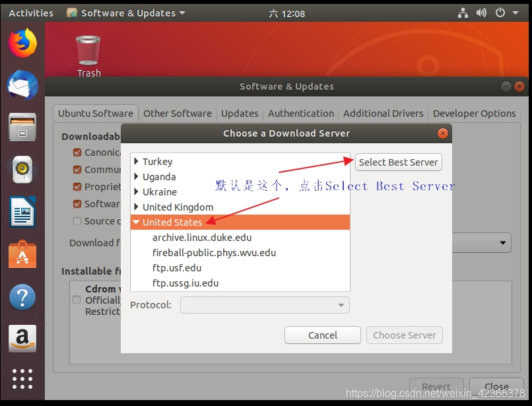Minimize the Software & Updates window
This screenshot has width=532, height=406.
[506, 86]
